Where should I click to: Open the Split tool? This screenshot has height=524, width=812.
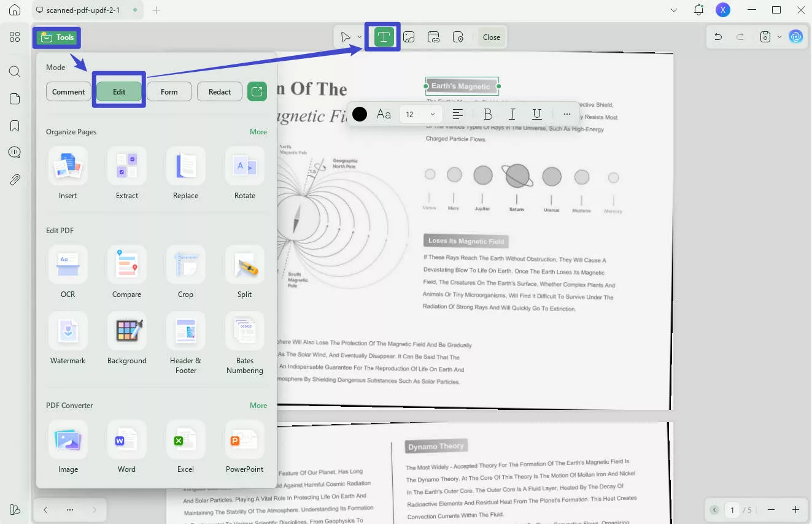[244, 264]
